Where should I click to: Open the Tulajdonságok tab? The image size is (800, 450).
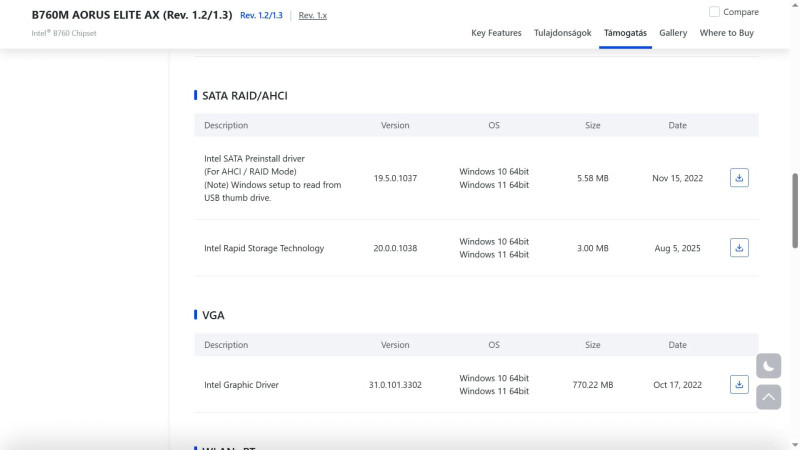pos(562,33)
